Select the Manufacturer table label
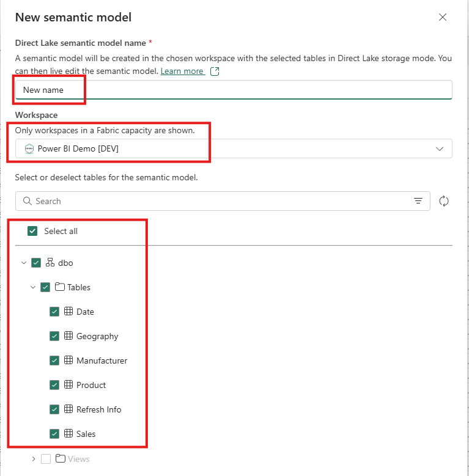 (x=102, y=361)
